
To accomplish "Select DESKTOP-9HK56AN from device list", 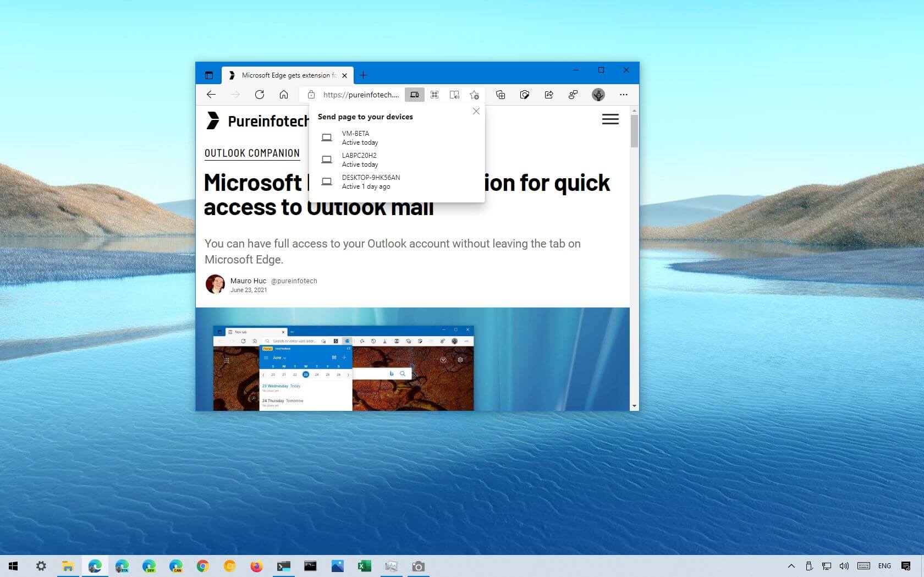I will (x=371, y=182).
